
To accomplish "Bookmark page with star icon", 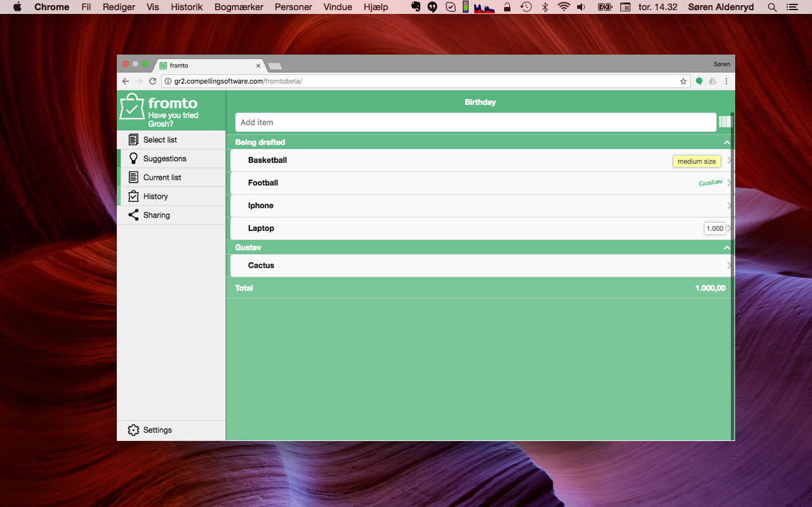I will coord(683,81).
